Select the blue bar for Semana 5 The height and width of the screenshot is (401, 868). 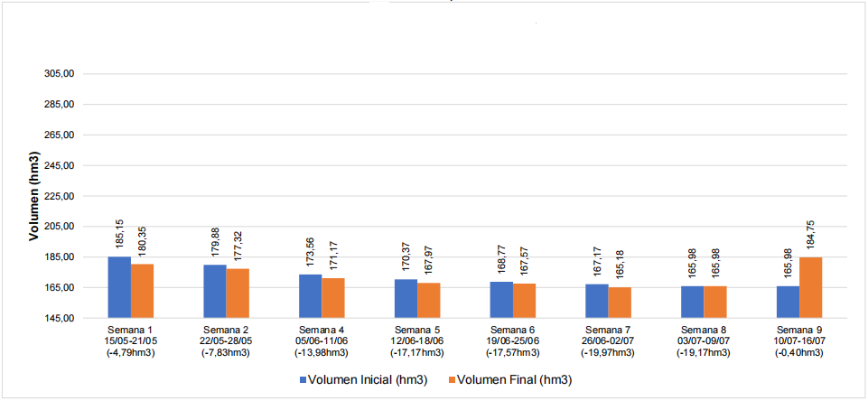(x=406, y=298)
